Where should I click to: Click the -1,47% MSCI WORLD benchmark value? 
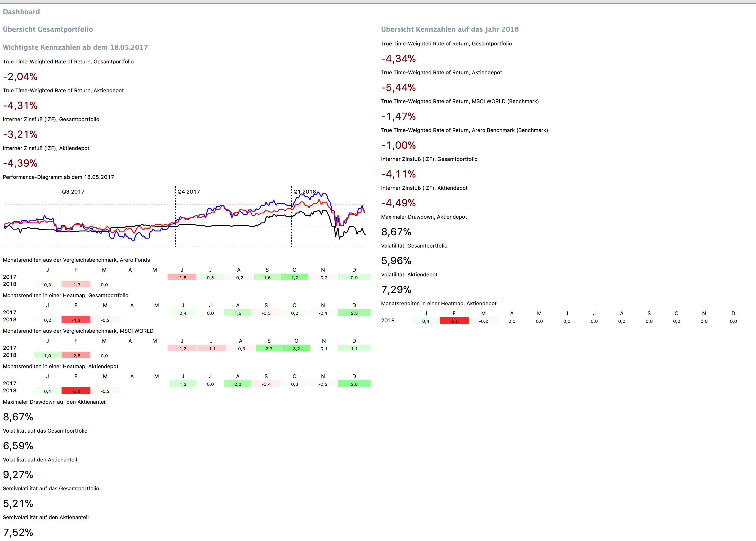[x=398, y=116]
